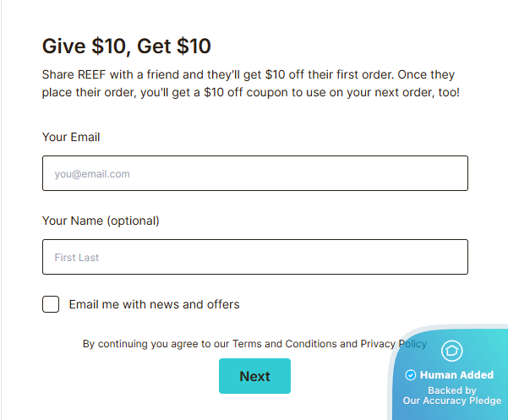Click the 'Email me with news and offers' label

click(154, 304)
